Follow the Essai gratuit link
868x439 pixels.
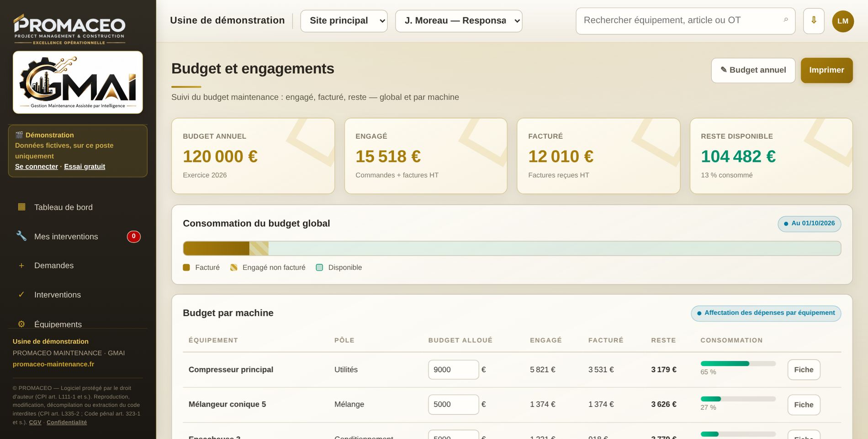[85, 167]
